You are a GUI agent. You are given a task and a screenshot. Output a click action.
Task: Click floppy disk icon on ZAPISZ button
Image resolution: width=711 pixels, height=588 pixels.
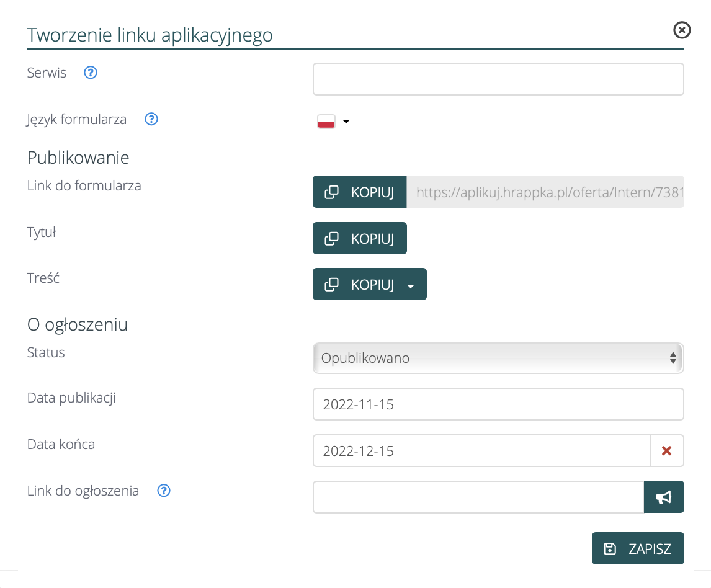[x=610, y=548]
